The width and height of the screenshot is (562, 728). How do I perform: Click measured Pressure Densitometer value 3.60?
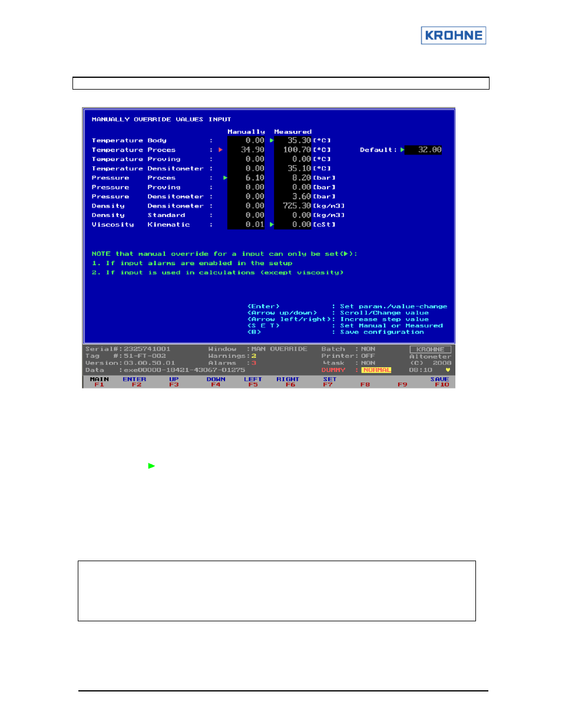click(293, 196)
